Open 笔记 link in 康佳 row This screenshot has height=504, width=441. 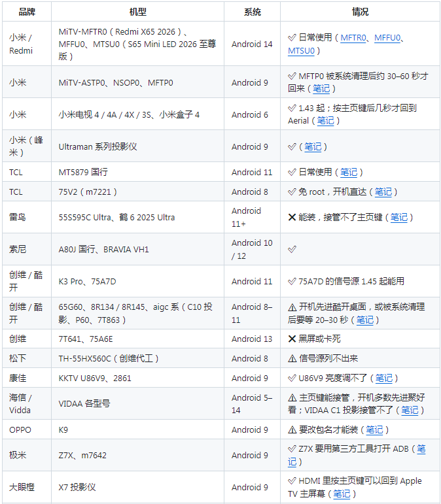click(383, 378)
